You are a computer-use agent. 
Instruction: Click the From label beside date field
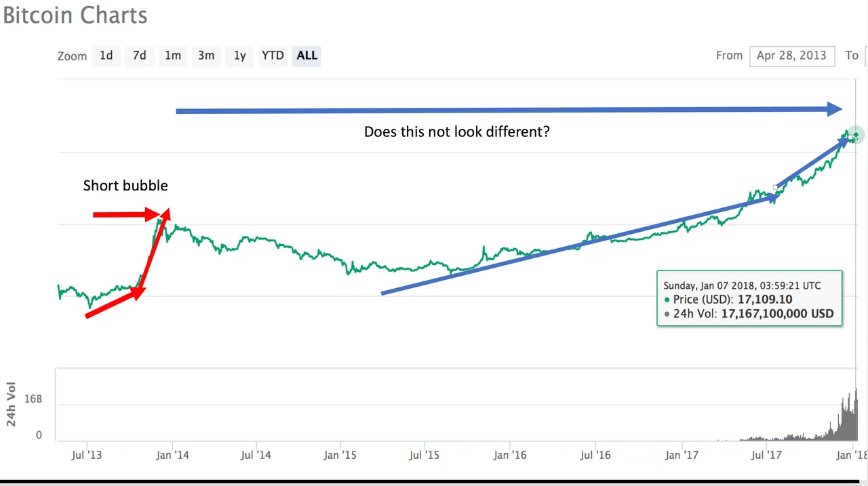tap(730, 56)
